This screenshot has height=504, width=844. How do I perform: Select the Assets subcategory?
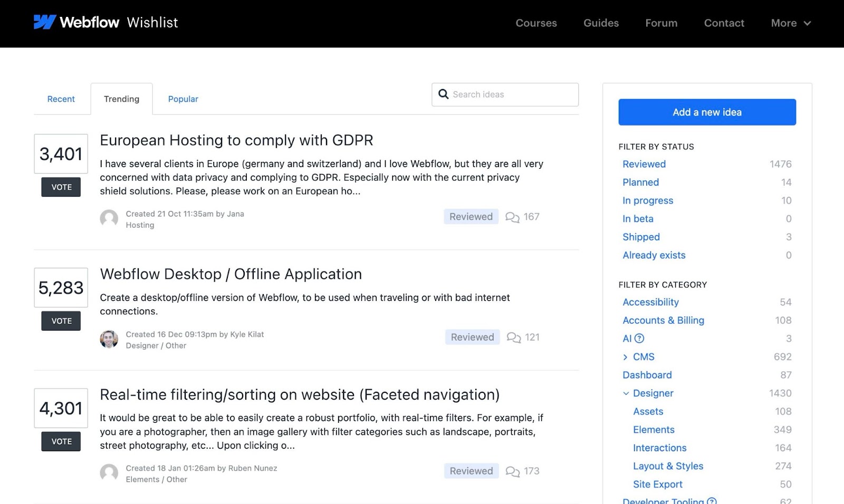[648, 412]
